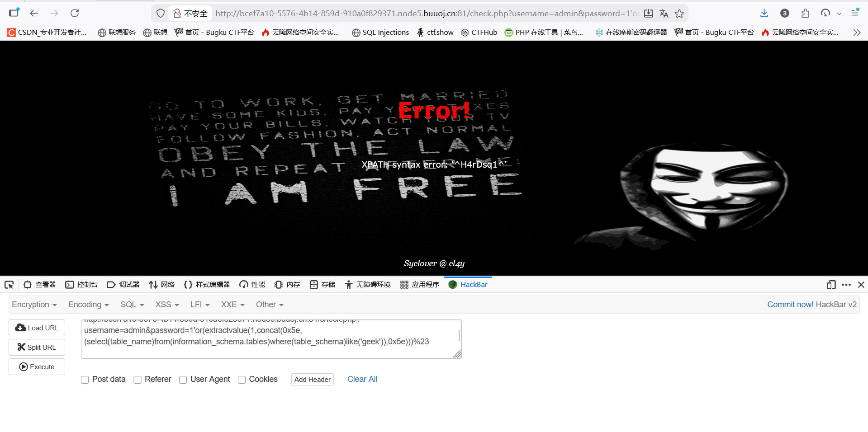This screenshot has height=432, width=868.
Task: Switch to 样式编辑器 style editor tab
Action: 207,285
